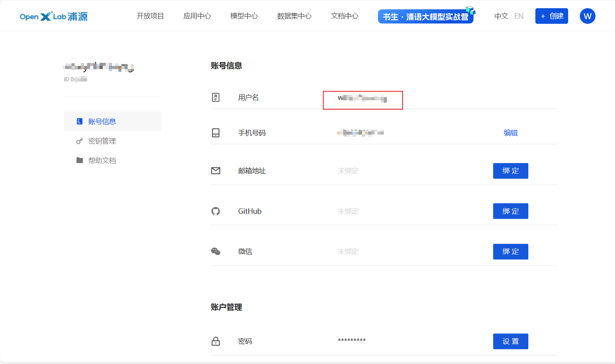Click the envelope icon beside 邮箱地址
Viewport: 615px width, 364px height.
[x=216, y=170]
